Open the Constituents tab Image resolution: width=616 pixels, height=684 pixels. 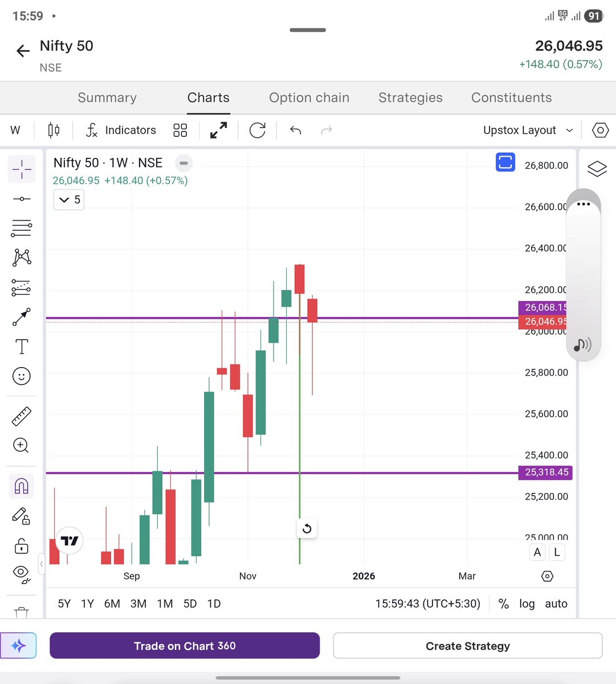(512, 97)
